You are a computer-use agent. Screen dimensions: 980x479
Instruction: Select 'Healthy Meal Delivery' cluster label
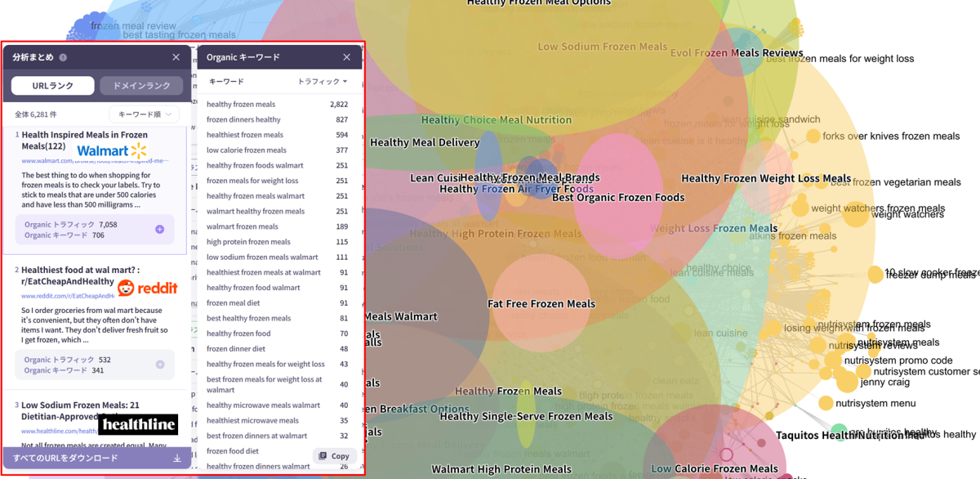click(x=425, y=142)
